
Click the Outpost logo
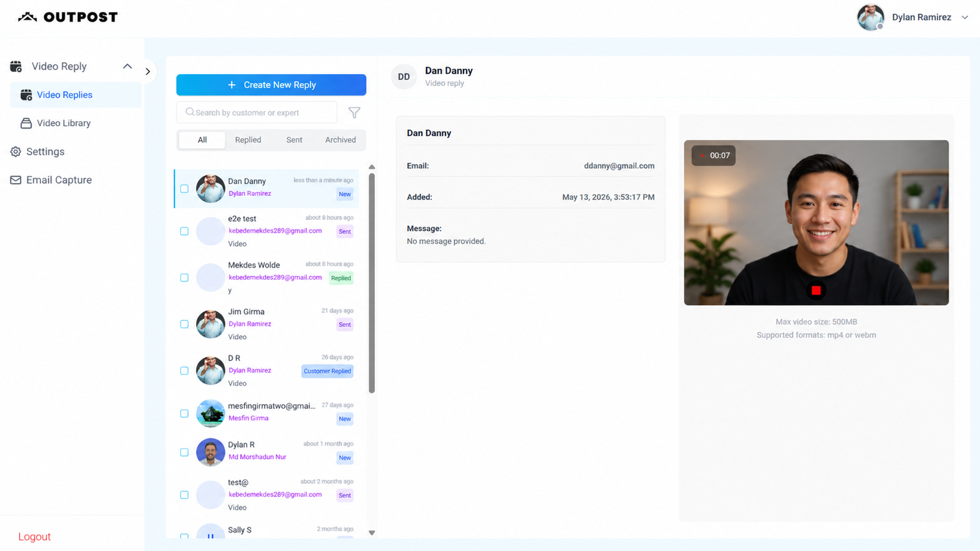[x=67, y=17]
